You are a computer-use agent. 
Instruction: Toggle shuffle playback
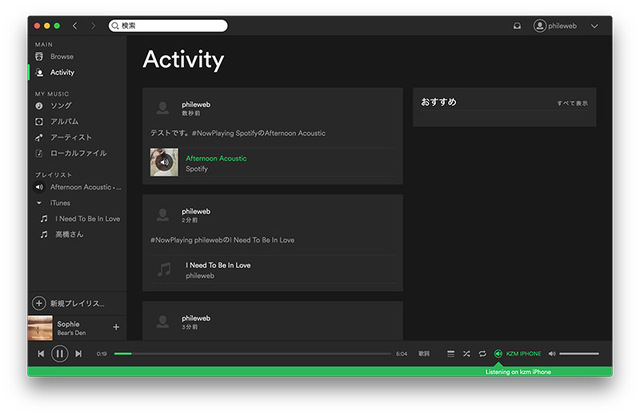point(466,353)
